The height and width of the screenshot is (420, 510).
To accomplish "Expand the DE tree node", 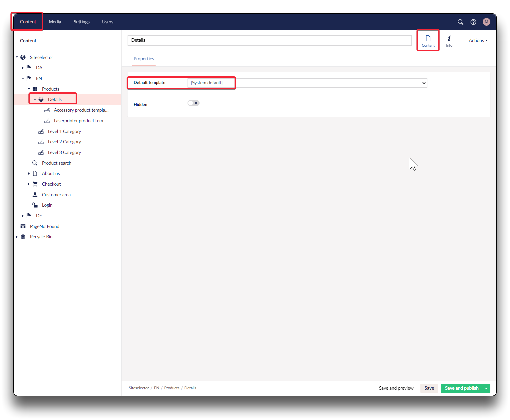I will pos(23,216).
